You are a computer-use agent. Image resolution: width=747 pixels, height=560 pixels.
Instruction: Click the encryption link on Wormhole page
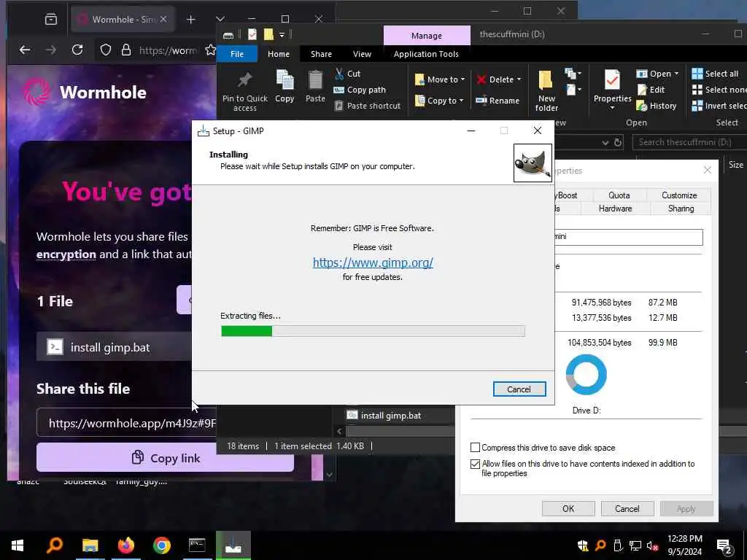(66, 254)
